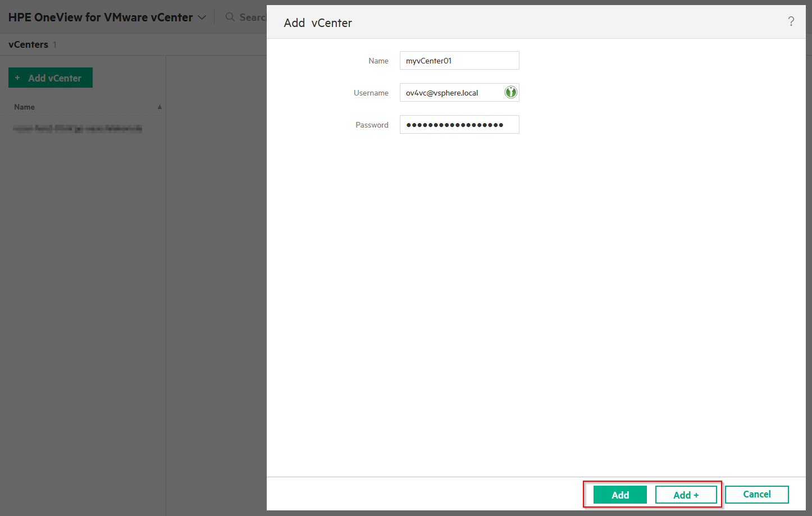The image size is (812, 516).
Task: Click the Username field showing ov4vc@vsphere.local
Action: (x=452, y=92)
